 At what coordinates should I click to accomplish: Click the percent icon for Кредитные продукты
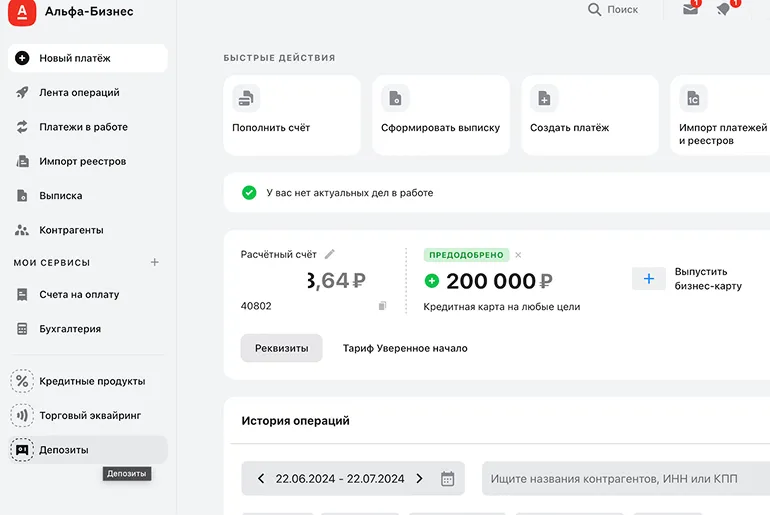tap(22, 381)
